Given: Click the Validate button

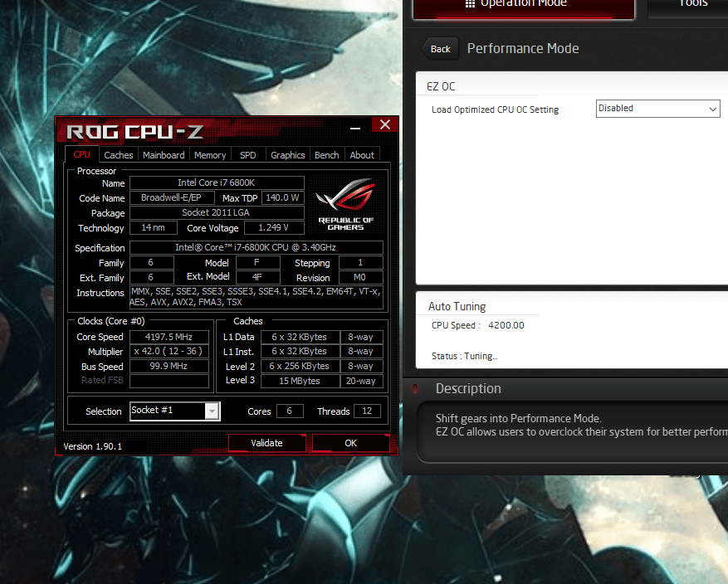Looking at the screenshot, I should 267,443.
